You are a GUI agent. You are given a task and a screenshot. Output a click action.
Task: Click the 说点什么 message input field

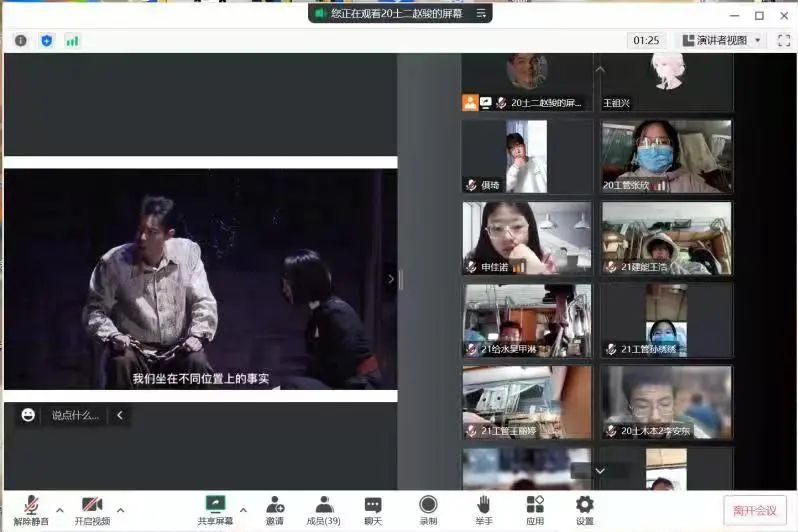(x=75, y=415)
